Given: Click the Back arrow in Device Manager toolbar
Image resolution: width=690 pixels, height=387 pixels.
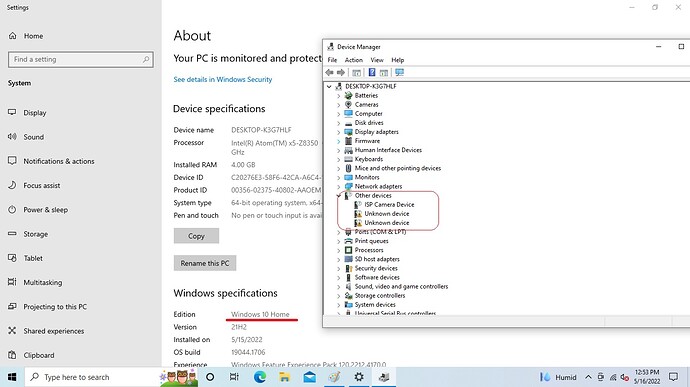Looking at the screenshot, I should point(329,72).
